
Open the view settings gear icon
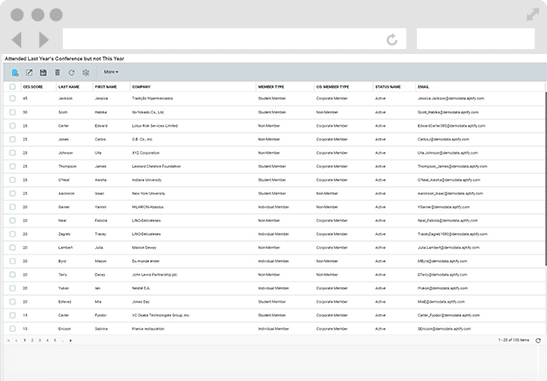[x=86, y=72]
